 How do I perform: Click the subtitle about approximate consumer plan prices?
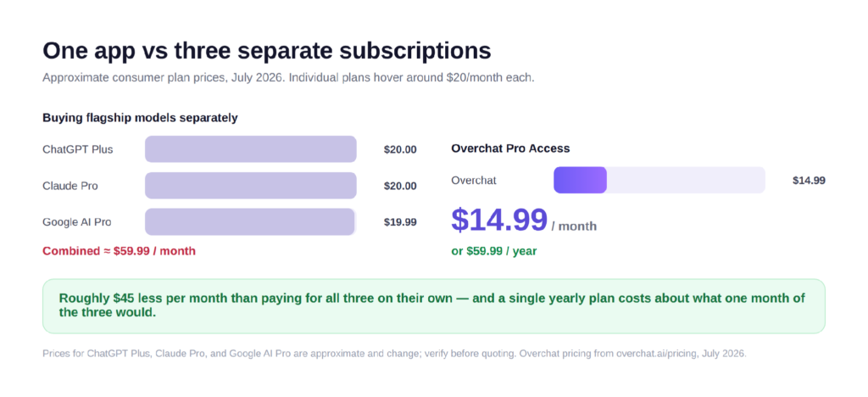click(x=288, y=78)
